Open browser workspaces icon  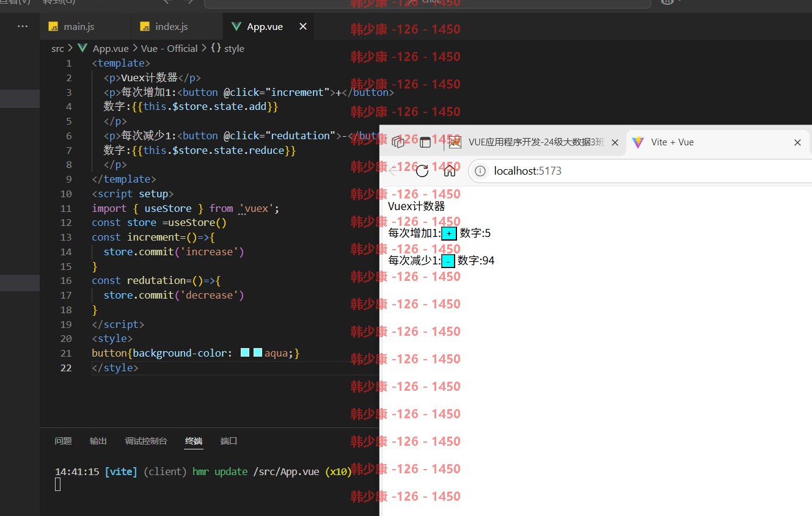[x=398, y=142]
